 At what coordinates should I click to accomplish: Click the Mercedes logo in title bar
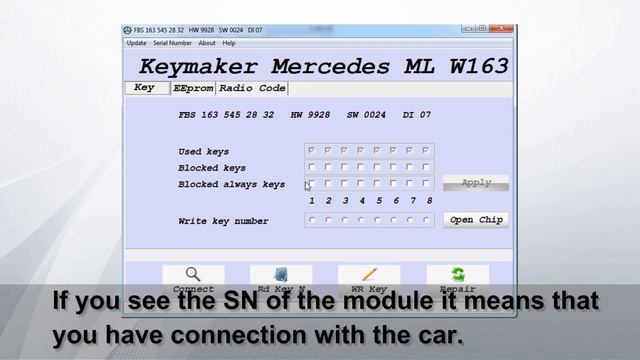128,30
